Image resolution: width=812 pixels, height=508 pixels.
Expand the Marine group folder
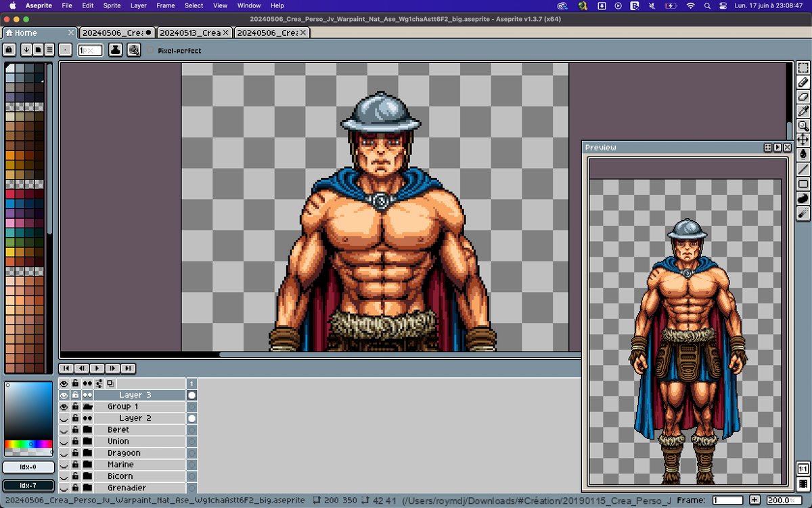(87, 465)
